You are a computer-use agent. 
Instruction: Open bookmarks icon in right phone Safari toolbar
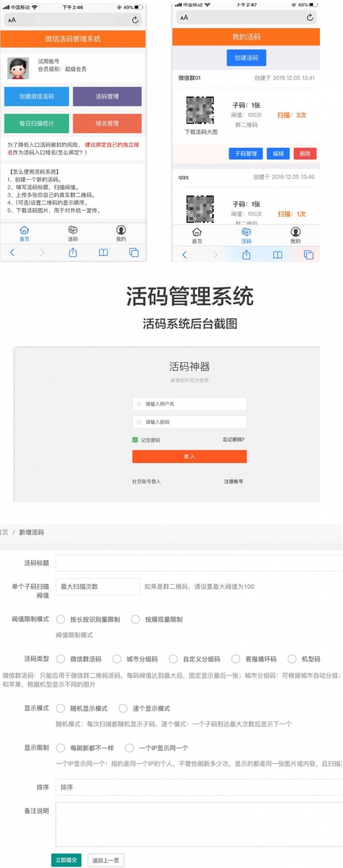[x=277, y=255]
